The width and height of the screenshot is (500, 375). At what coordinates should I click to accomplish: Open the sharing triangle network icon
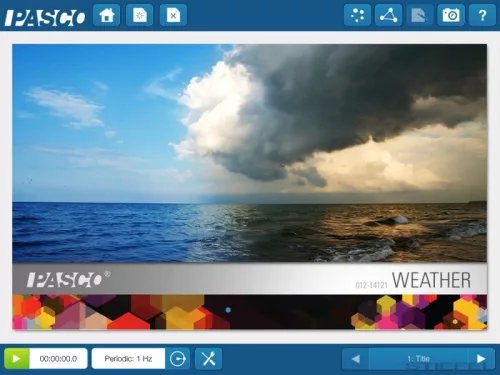389,15
